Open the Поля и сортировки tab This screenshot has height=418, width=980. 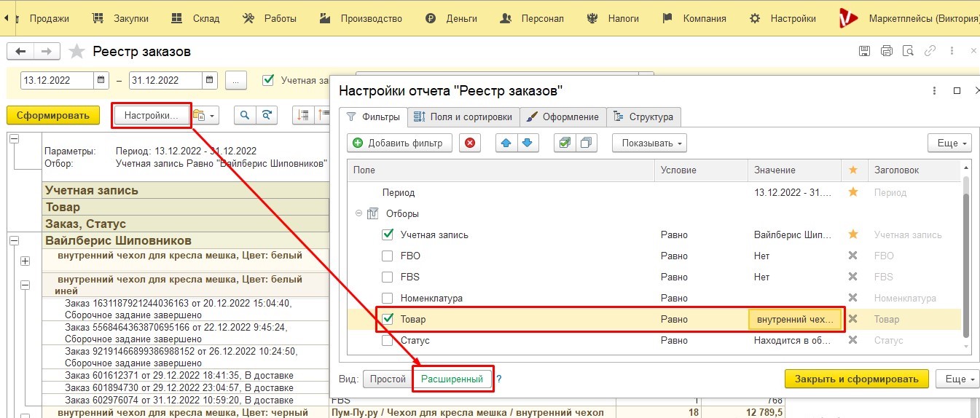463,117
